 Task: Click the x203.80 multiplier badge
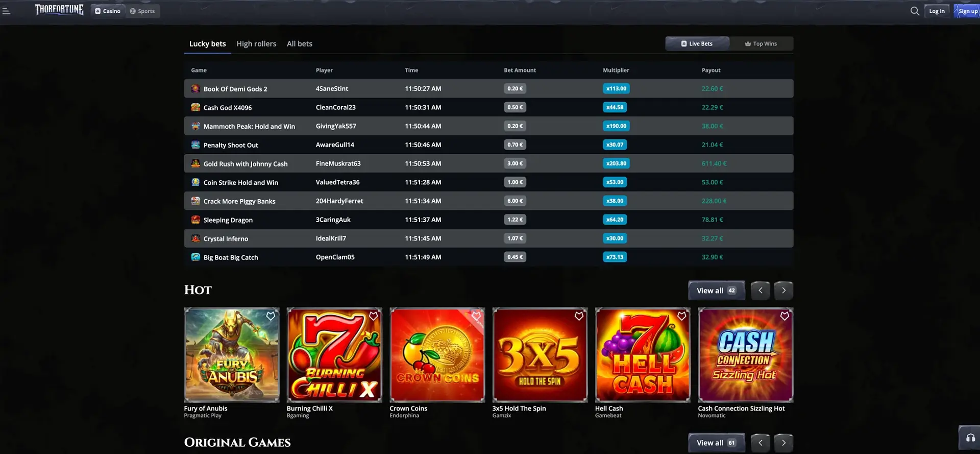616,163
